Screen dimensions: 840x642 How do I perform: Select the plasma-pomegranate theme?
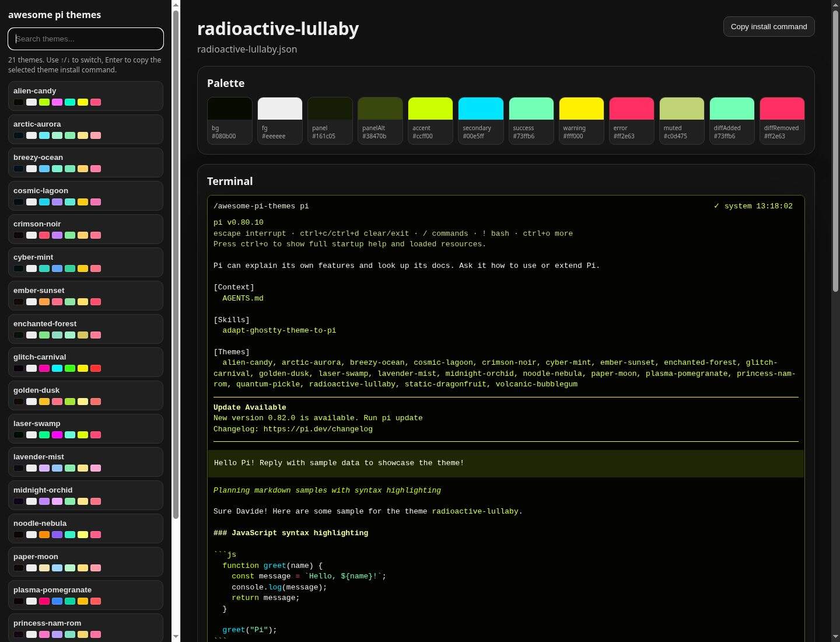(x=86, y=595)
